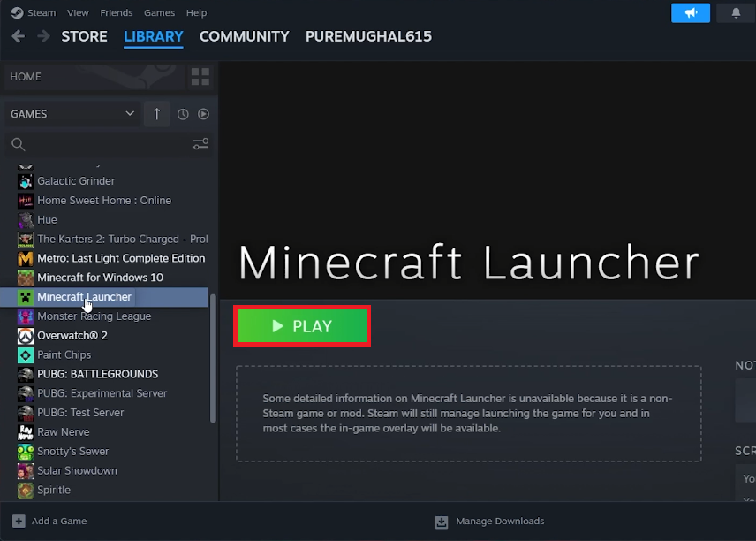Switch to the STORE tab
Viewport: 756px width, 541px height.
click(x=84, y=36)
